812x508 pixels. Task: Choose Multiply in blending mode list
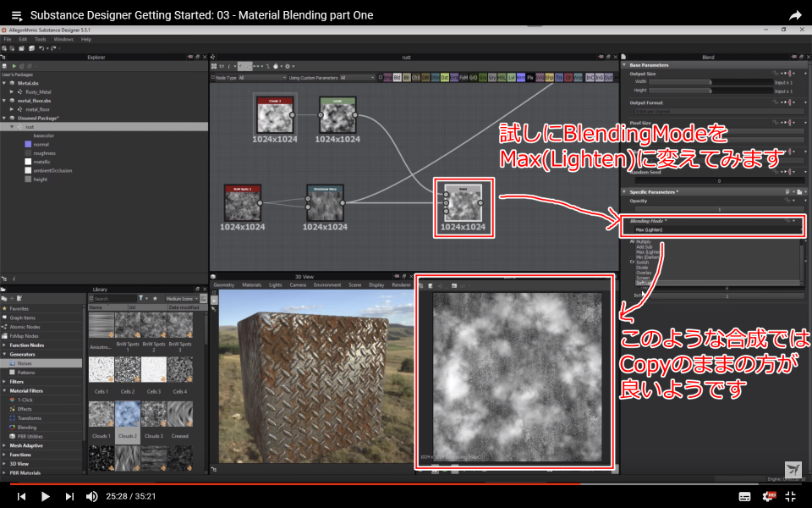coord(644,241)
